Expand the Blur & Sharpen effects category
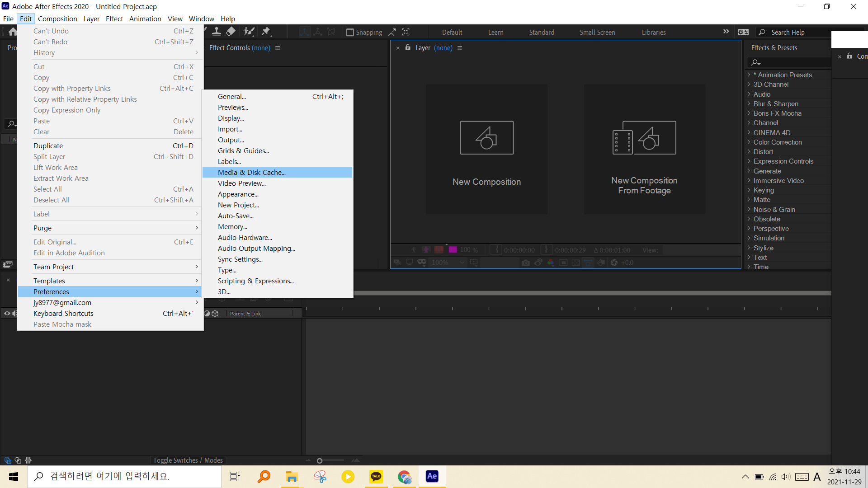This screenshot has width=868, height=488. (749, 104)
